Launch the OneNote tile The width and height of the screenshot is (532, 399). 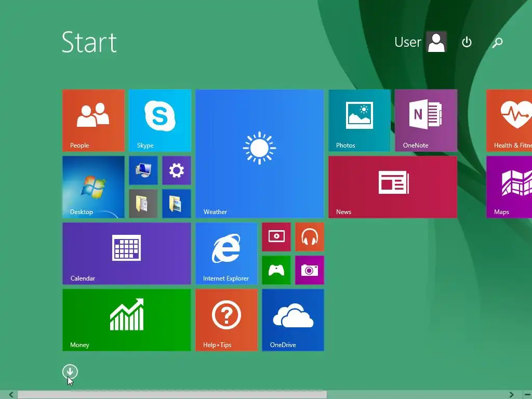pos(426,121)
